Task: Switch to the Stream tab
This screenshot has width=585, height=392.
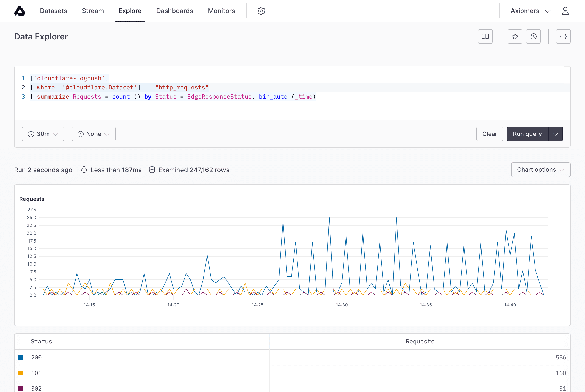Action: pyautogui.click(x=93, y=11)
